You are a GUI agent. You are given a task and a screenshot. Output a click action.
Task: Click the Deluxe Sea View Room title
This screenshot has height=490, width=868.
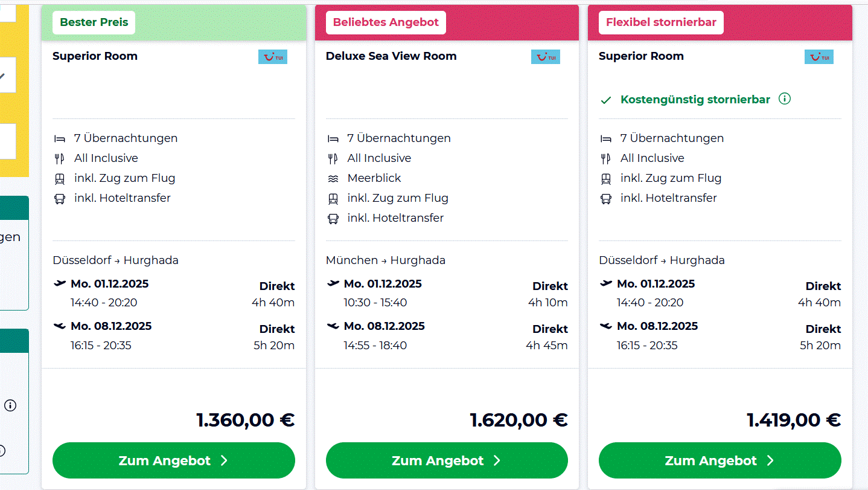391,56
